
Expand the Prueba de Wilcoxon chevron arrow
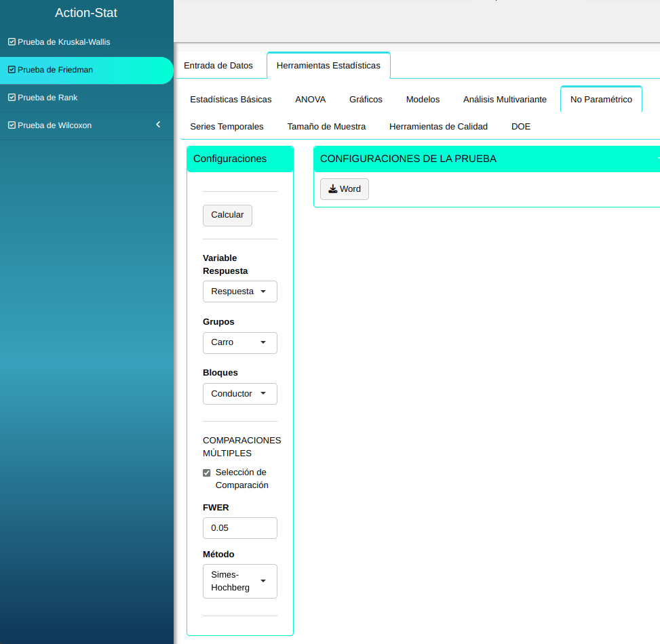158,125
